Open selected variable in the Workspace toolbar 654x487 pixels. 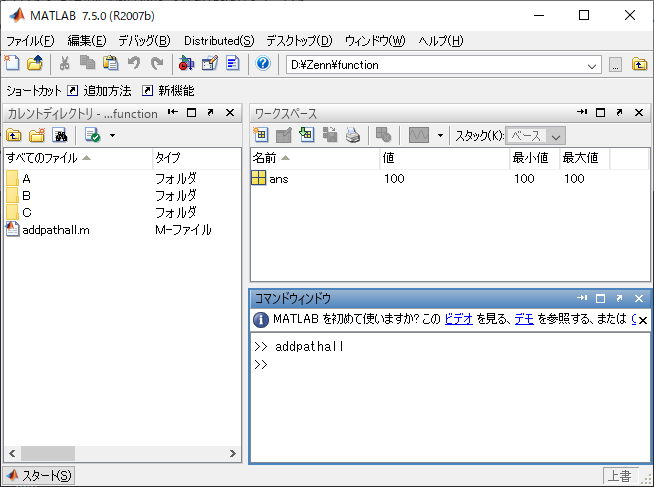(284, 135)
